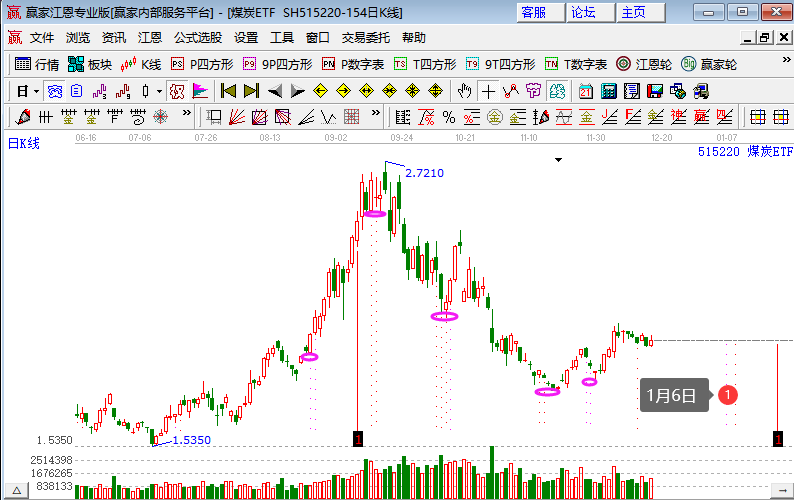The width and height of the screenshot is (794, 500).
Task: Open the 设置 menu
Action: pyautogui.click(x=246, y=37)
